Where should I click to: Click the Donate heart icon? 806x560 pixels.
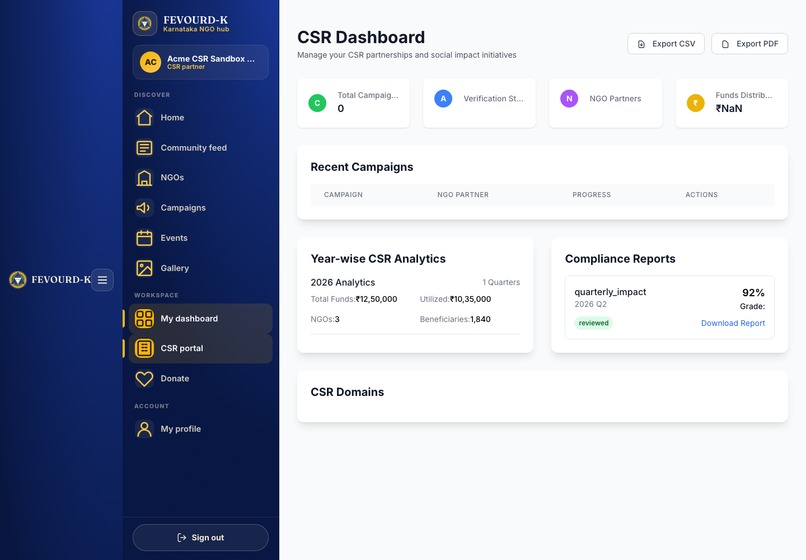point(144,379)
